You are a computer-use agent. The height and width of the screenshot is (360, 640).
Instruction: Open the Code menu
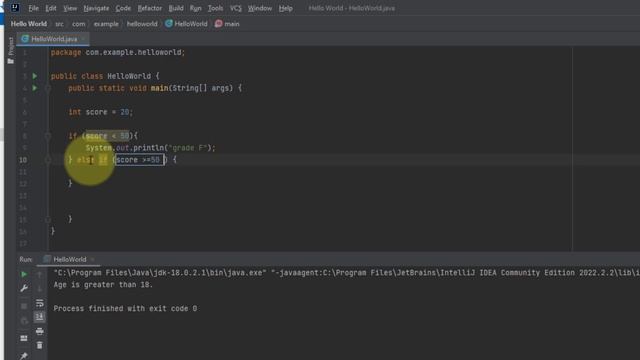(123, 8)
